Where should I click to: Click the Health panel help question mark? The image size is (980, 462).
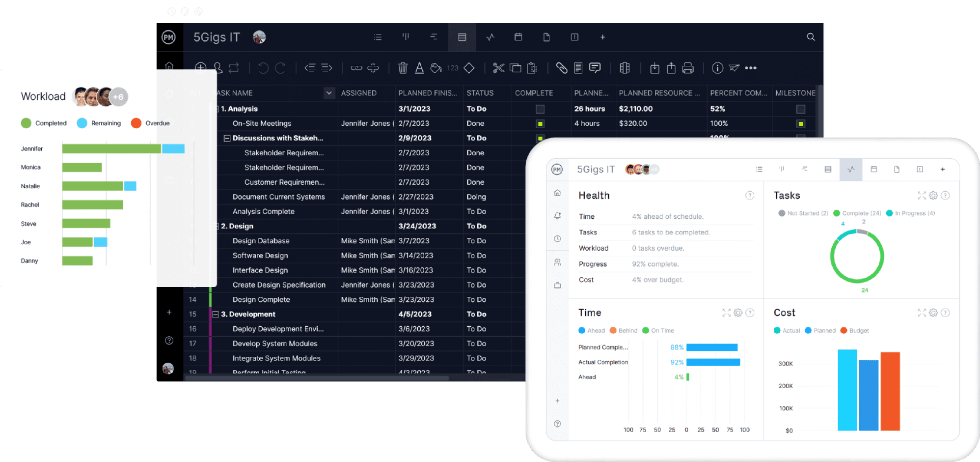click(750, 195)
